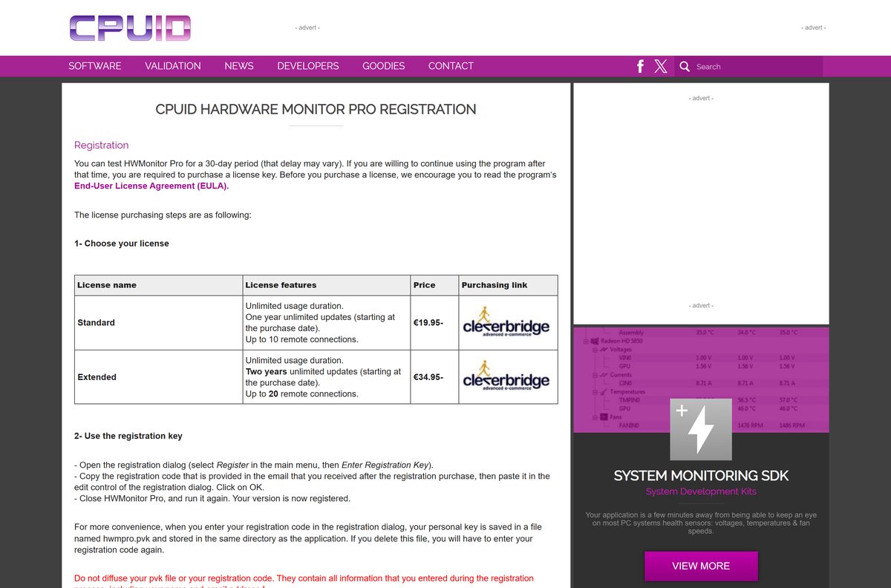Viewport: 891px width, 588px height.
Task: Click the Purchasing link column header
Action: (x=508, y=285)
